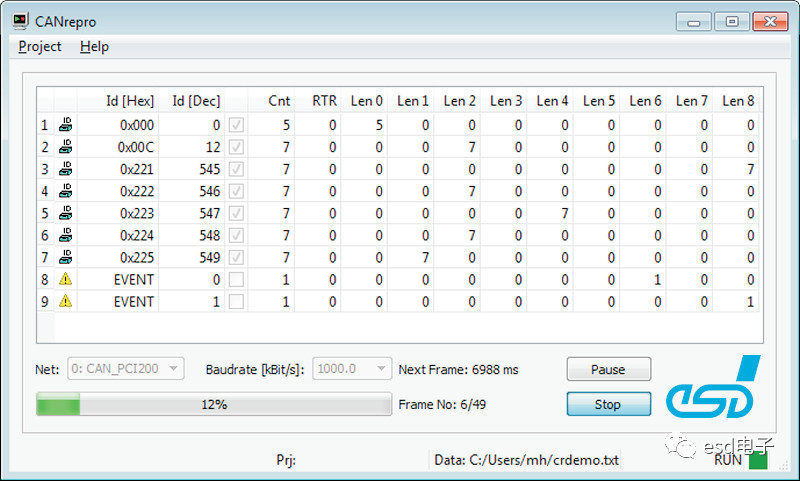Click the warning icon in row 8

pos(66,279)
